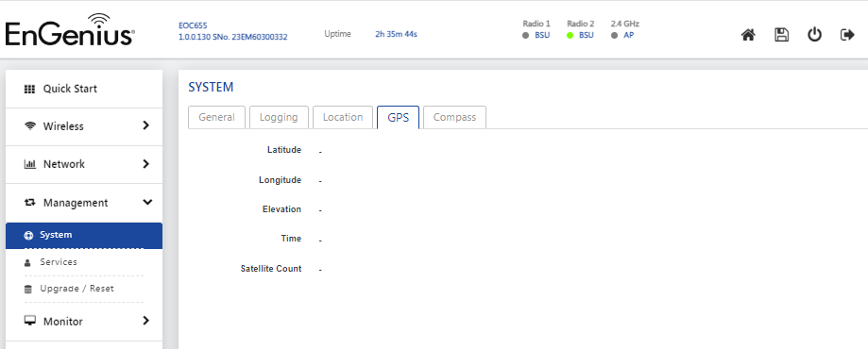Switch to the Logging tab
Image resolution: width=868 pixels, height=349 pixels.
(279, 117)
